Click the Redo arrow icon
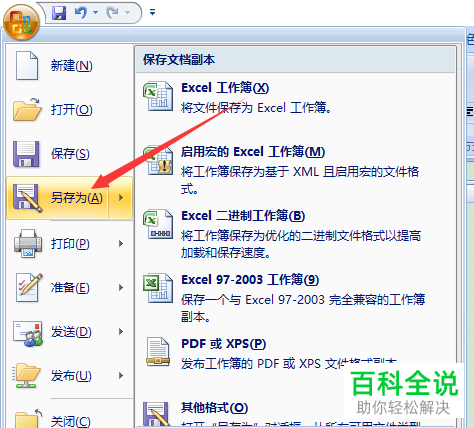The image size is (474, 428). coord(112,13)
